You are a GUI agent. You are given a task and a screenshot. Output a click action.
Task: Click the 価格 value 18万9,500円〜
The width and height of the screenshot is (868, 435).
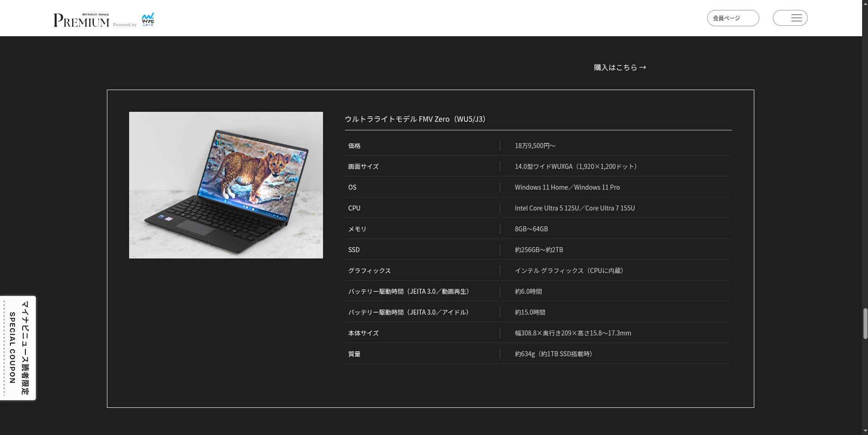[x=535, y=146]
